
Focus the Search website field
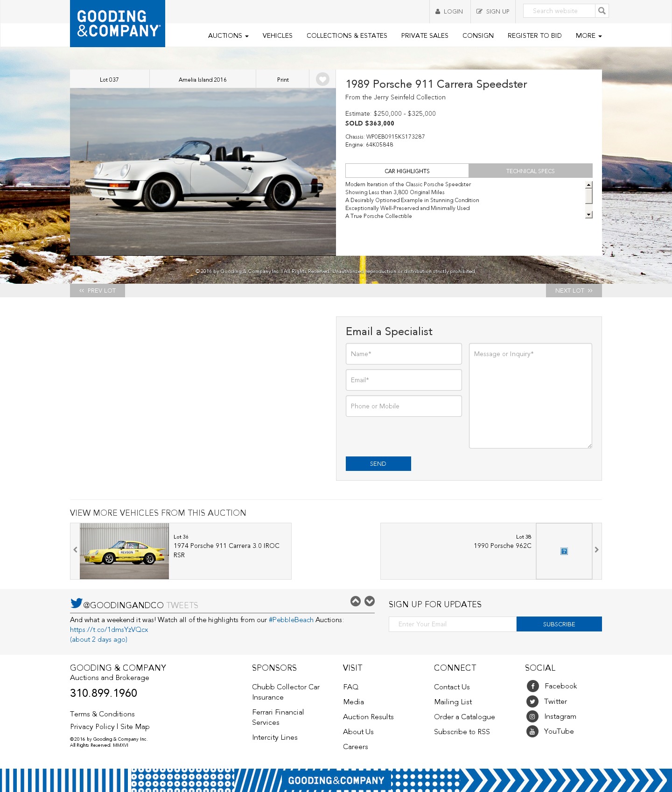[x=560, y=11]
